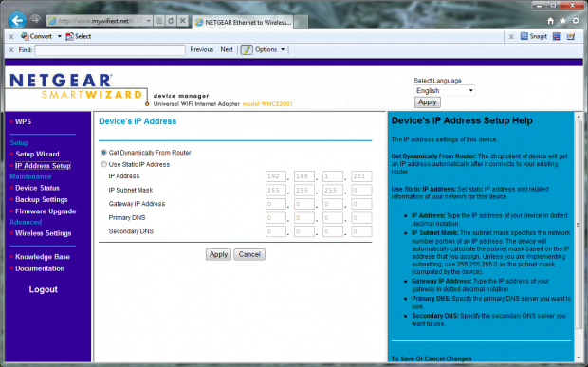
Task: Select Get Dynamically From Router option
Action: (103, 153)
